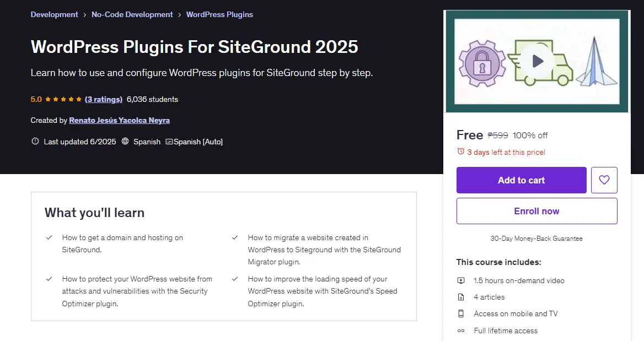The height and width of the screenshot is (341, 644).
Task: Click the infinity lifetime access icon
Action: [x=461, y=331]
